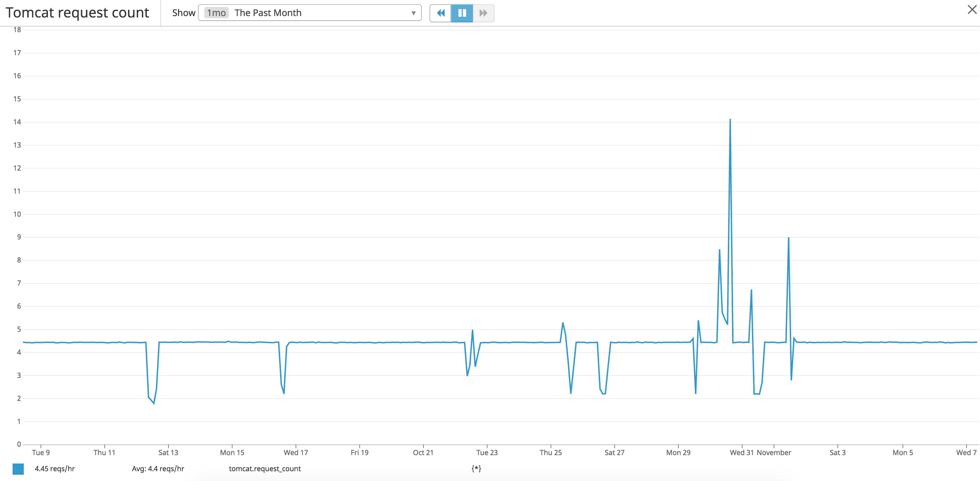
Task: Click the 'Tomcat request count' title
Action: tap(78, 13)
